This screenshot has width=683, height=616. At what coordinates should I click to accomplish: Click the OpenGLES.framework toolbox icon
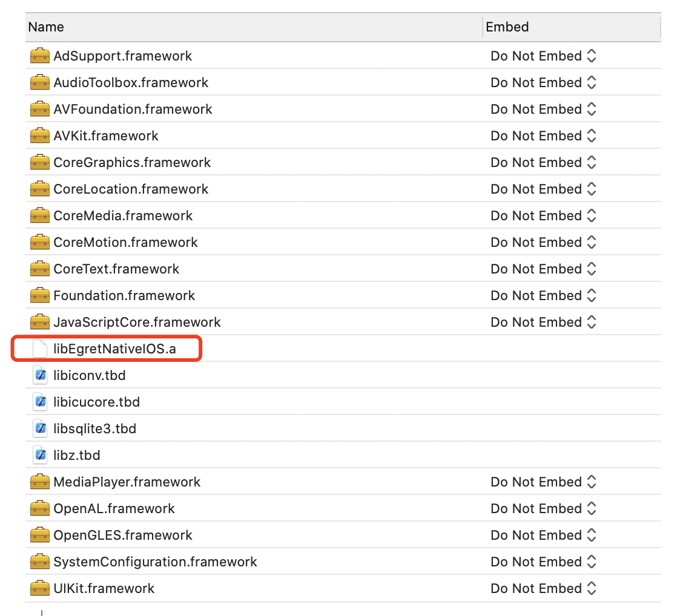click(39, 536)
